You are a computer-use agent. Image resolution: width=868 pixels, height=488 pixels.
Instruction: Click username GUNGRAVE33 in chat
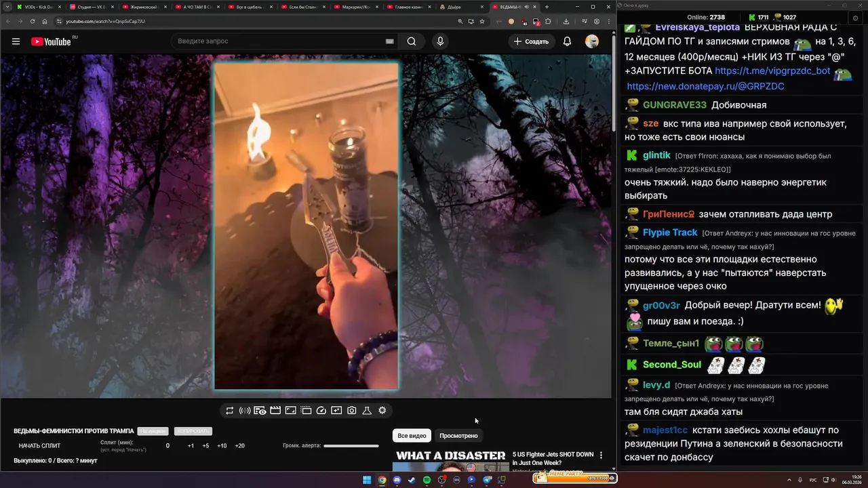[675, 105]
